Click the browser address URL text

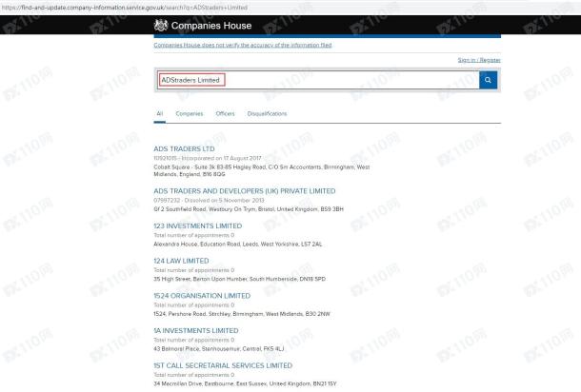click(x=125, y=8)
